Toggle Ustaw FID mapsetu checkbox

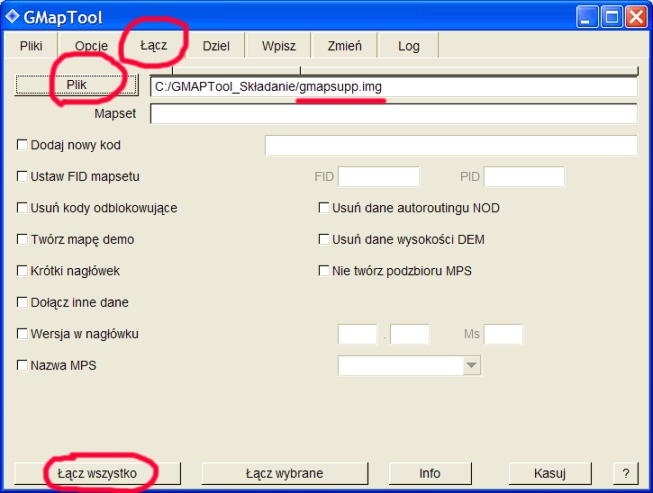pos(23,177)
